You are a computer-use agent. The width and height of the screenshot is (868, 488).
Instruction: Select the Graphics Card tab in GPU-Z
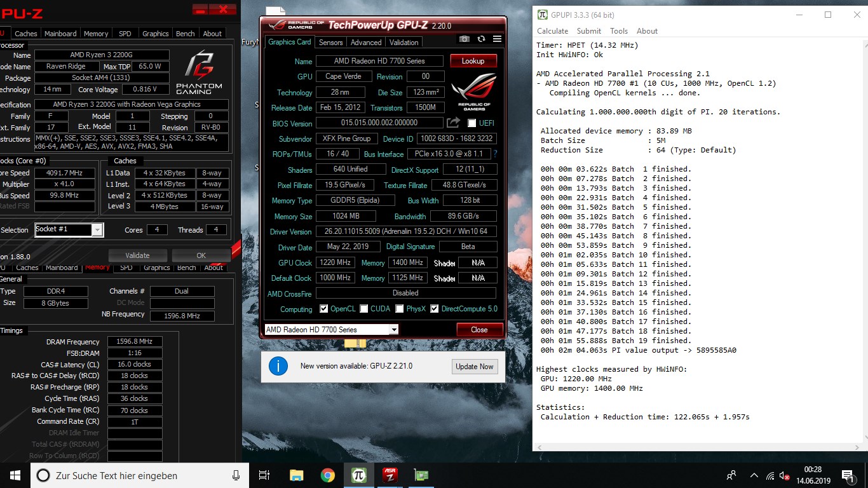pyautogui.click(x=290, y=41)
